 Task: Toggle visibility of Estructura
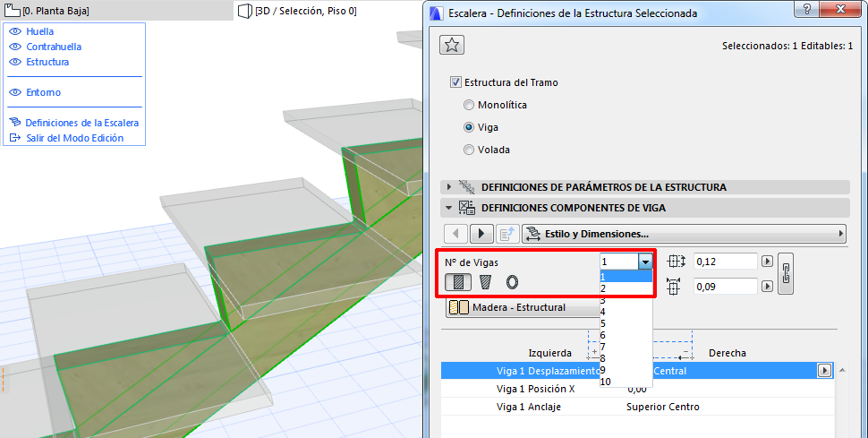point(15,62)
